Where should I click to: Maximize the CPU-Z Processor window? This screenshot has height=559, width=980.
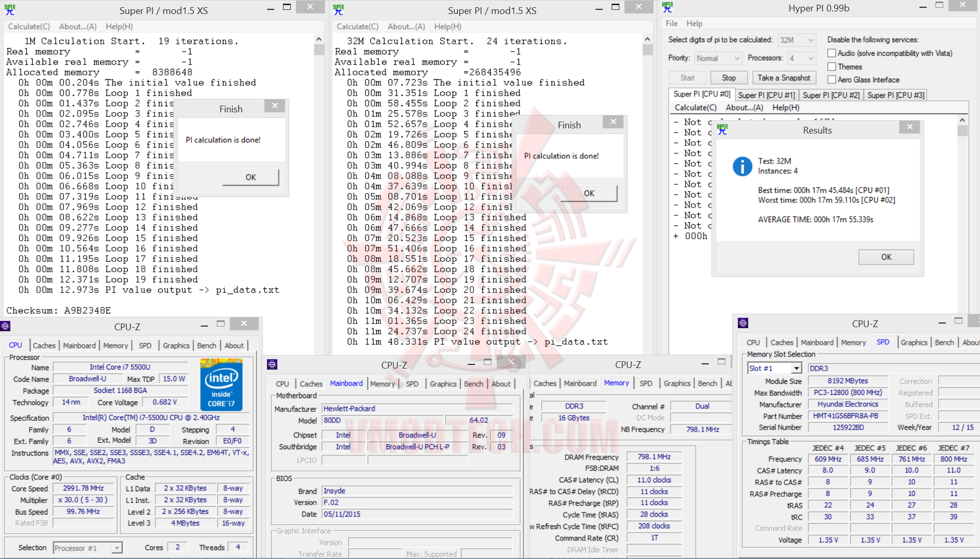tap(220, 324)
